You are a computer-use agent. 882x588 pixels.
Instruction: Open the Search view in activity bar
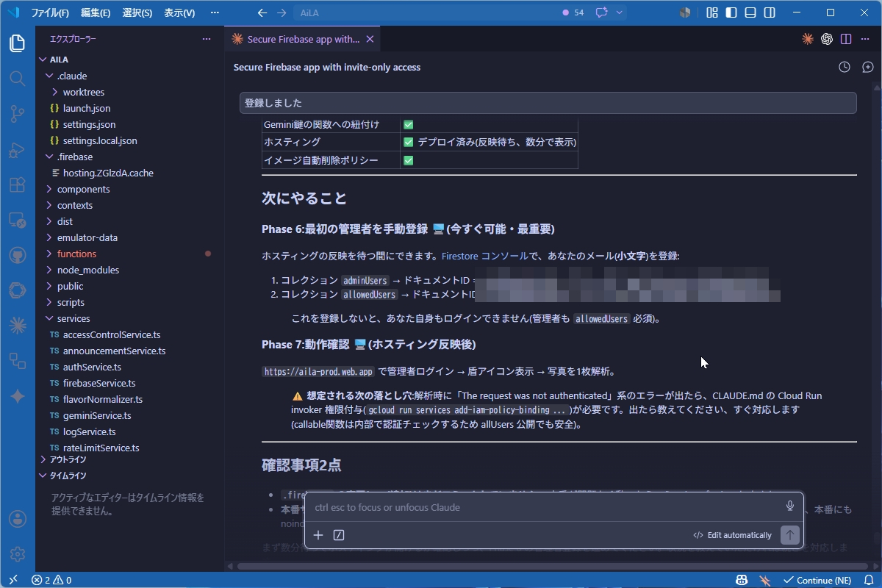[x=18, y=78]
